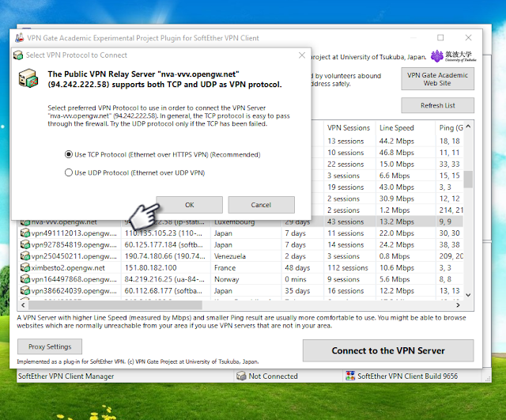506x420 pixels.
Task: Click the vertical scrollbar thumb of server list
Action: pyautogui.click(x=468, y=180)
